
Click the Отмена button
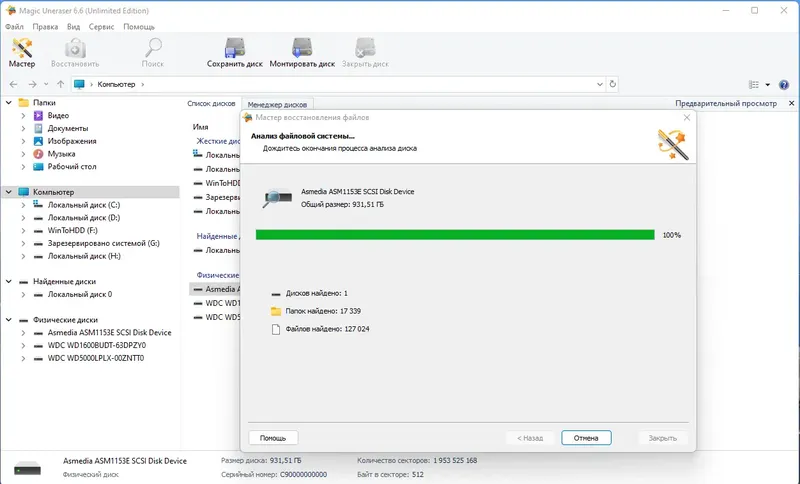[x=586, y=438]
